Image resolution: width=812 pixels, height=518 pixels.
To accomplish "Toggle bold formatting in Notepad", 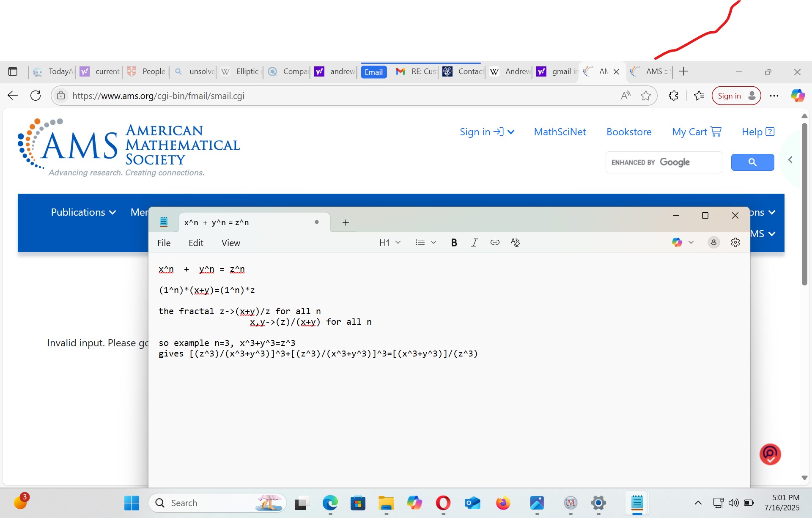I will click(x=454, y=242).
